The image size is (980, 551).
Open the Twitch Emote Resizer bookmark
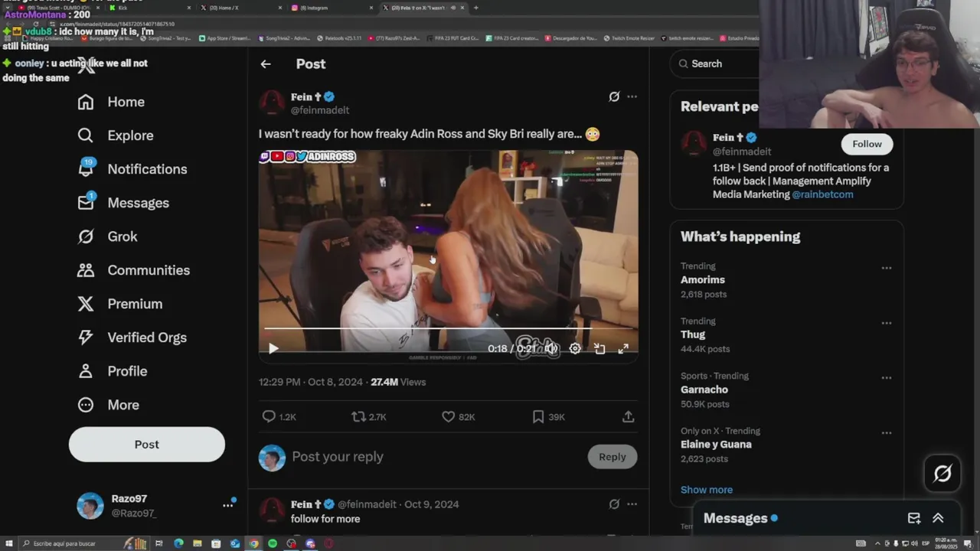[x=629, y=38]
